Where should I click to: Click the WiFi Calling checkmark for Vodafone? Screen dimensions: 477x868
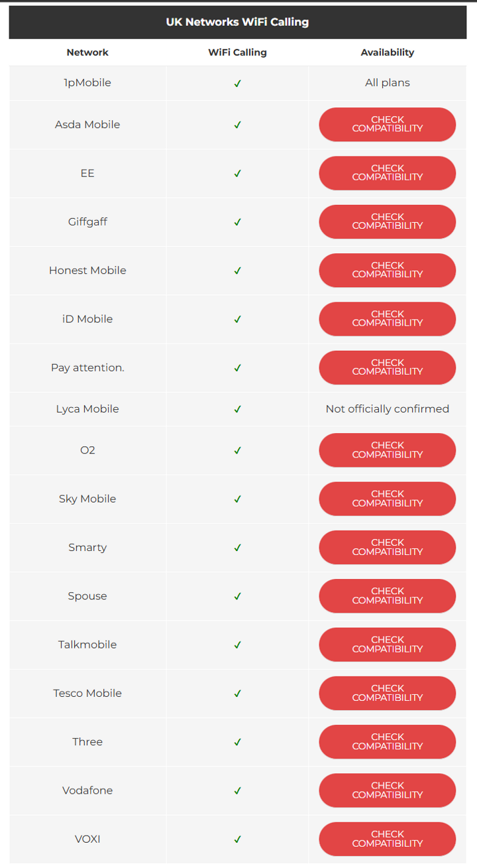[237, 790]
